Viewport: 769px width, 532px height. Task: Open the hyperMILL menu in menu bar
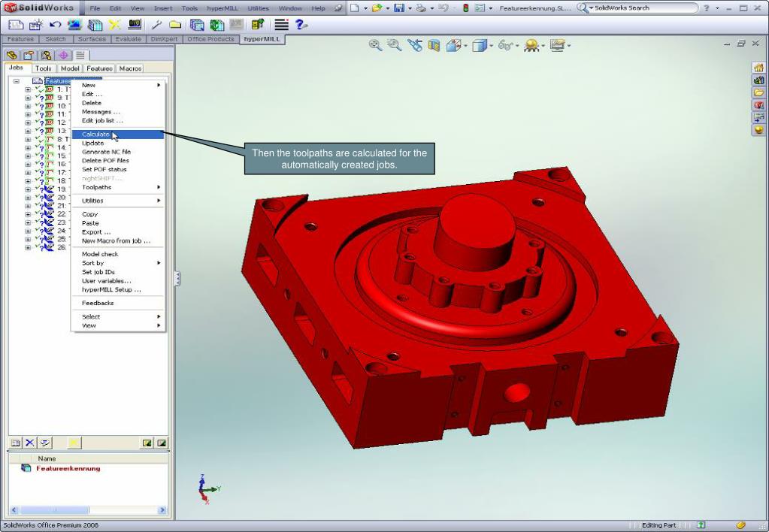pos(223,8)
